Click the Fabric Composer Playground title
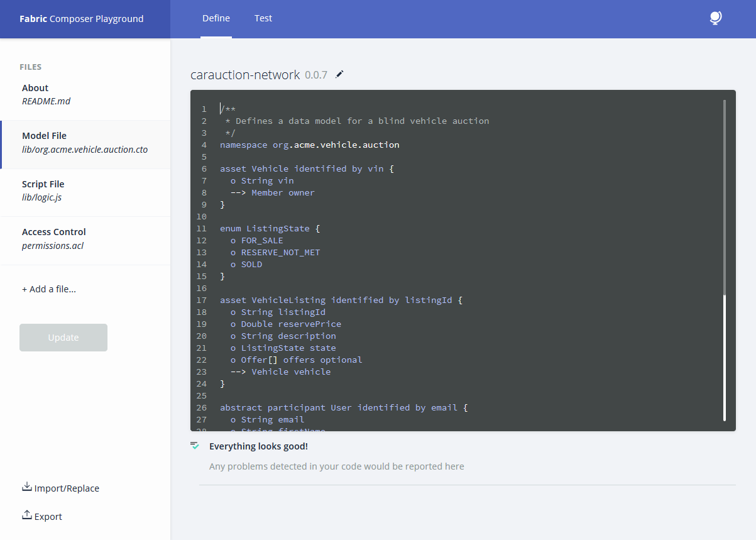This screenshot has width=756, height=540. coord(82,19)
